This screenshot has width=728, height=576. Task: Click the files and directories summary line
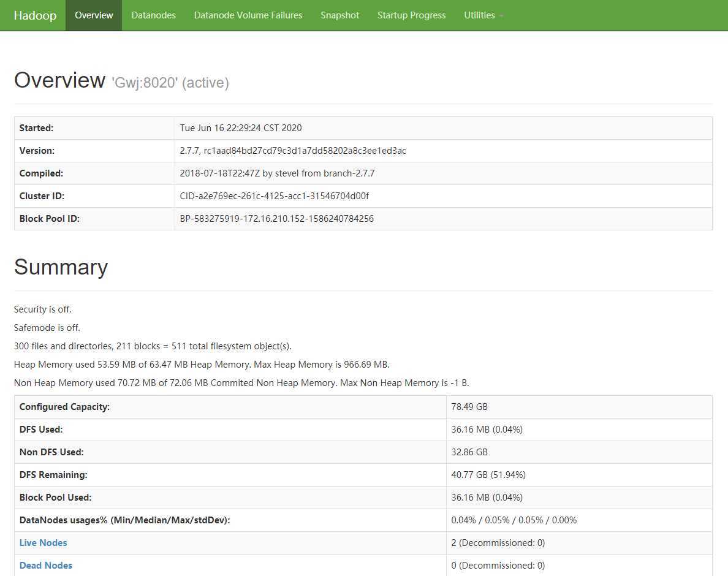tap(153, 346)
